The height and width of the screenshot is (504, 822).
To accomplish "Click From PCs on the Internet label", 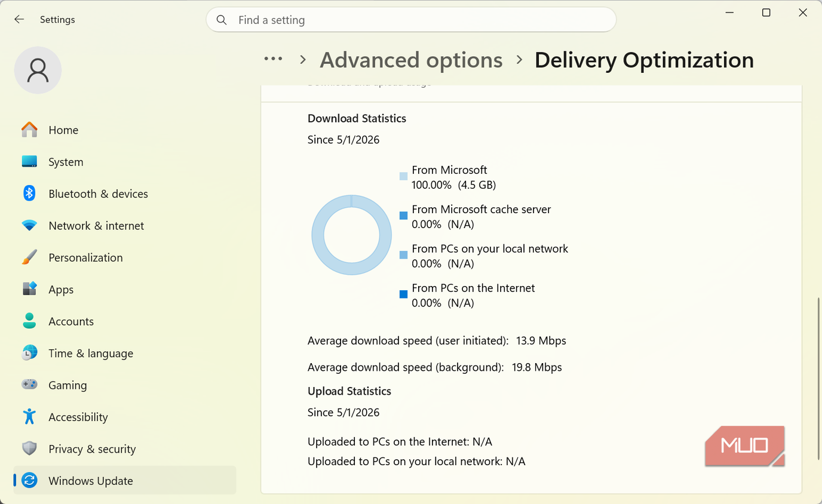I will click(473, 288).
